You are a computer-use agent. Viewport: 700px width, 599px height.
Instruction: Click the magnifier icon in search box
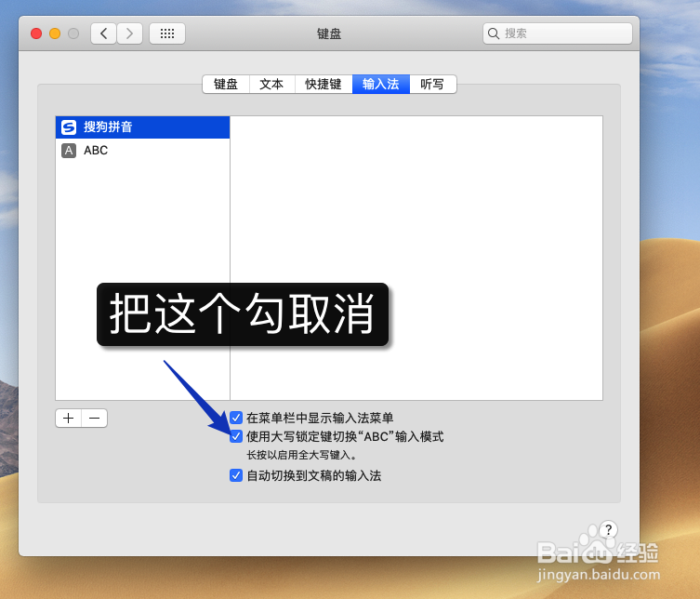(x=494, y=33)
